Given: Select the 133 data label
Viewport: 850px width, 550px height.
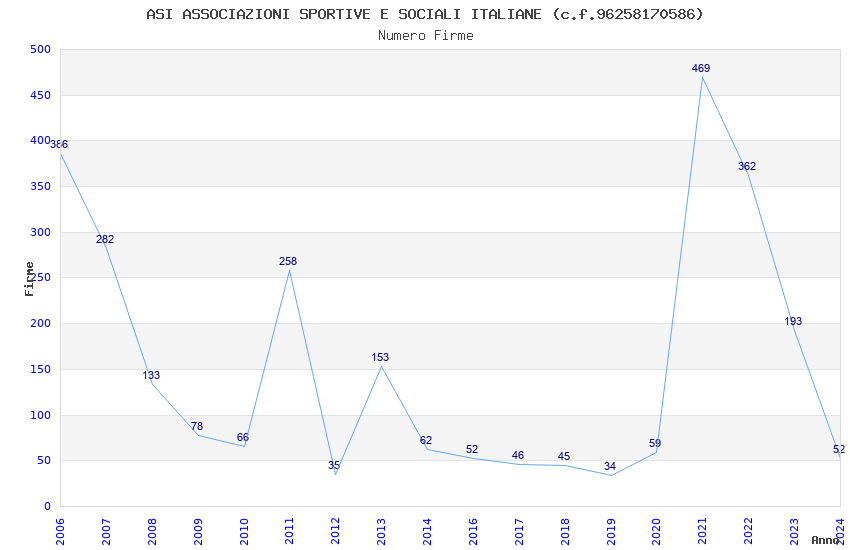Looking at the screenshot, I should pyautogui.click(x=151, y=375).
